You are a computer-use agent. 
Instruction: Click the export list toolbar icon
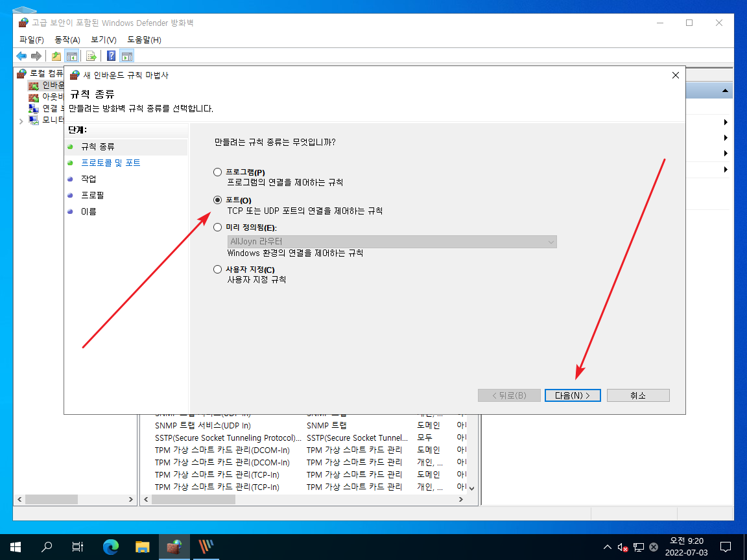pos(91,56)
